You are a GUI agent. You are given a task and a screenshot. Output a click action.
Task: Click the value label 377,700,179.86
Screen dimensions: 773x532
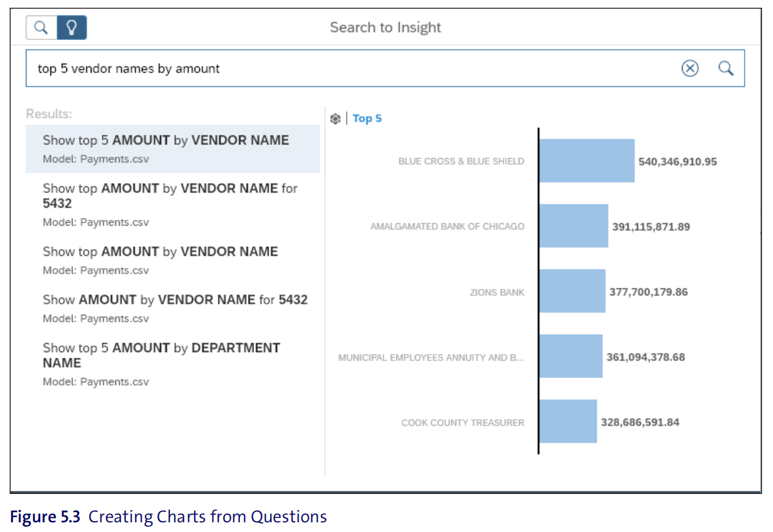click(x=649, y=292)
